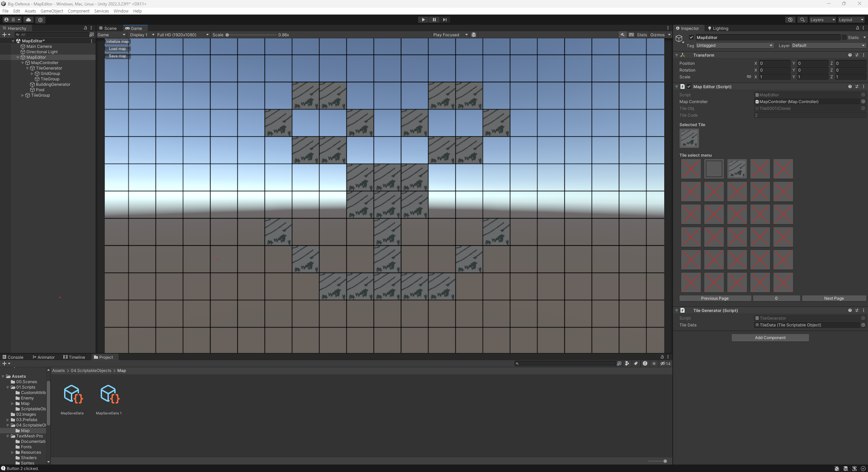Select the third tile in Tile select menu

(x=737, y=169)
